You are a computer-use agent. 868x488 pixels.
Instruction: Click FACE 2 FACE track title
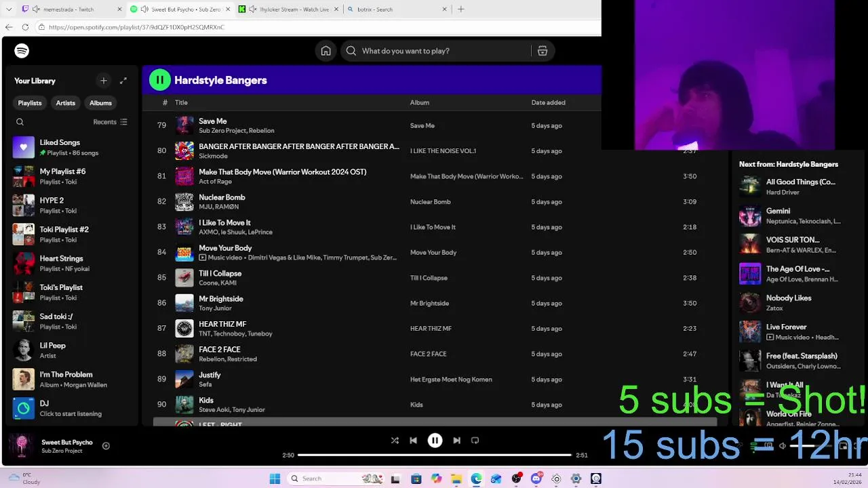(x=219, y=350)
